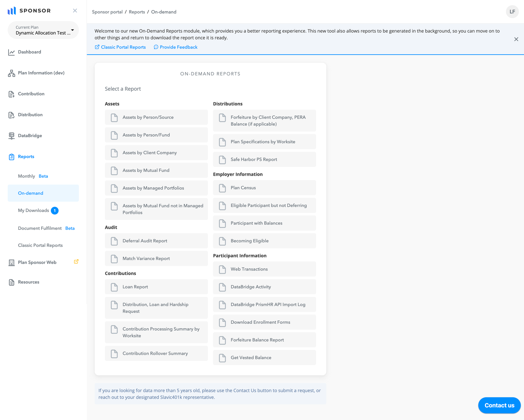Click the file icon for Assets by Person/Fund
The height and width of the screenshot is (420, 524).
point(114,135)
